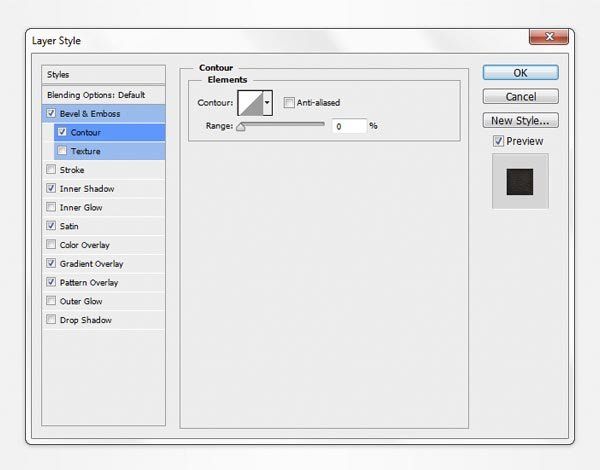Click the layer style preview thumbnail
This screenshot has width=600, height=470.
[520, 181]
